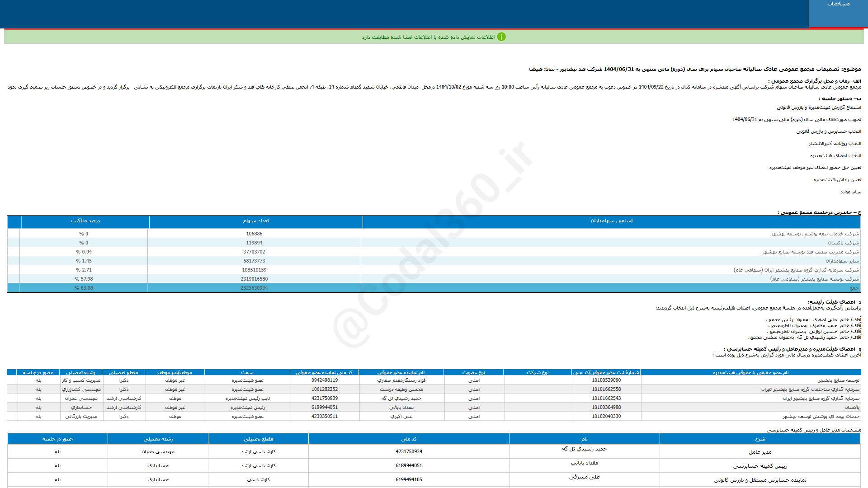Select representative فواد رستگارمقدم صفاري cell
Image resolution: width=868 pixels, height=488 pixels.
click(401, 380)
